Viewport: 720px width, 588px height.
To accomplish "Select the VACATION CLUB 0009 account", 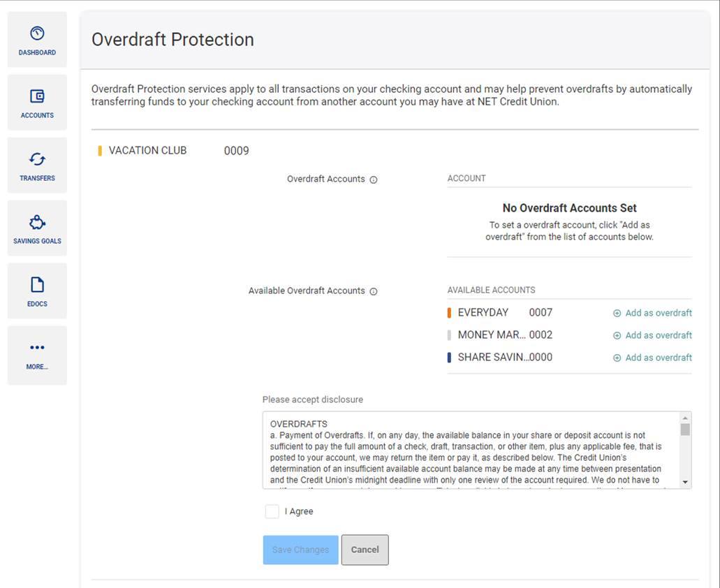I will click(148, 151).
